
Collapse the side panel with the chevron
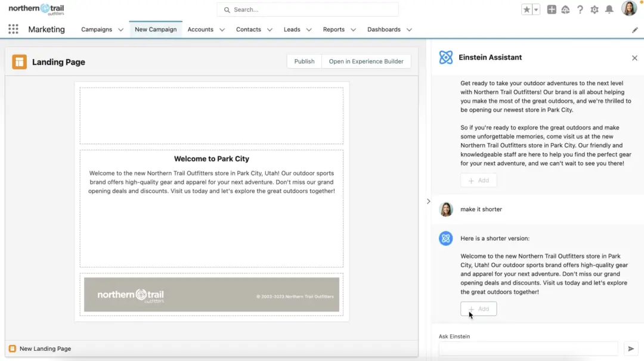point(428,201)
